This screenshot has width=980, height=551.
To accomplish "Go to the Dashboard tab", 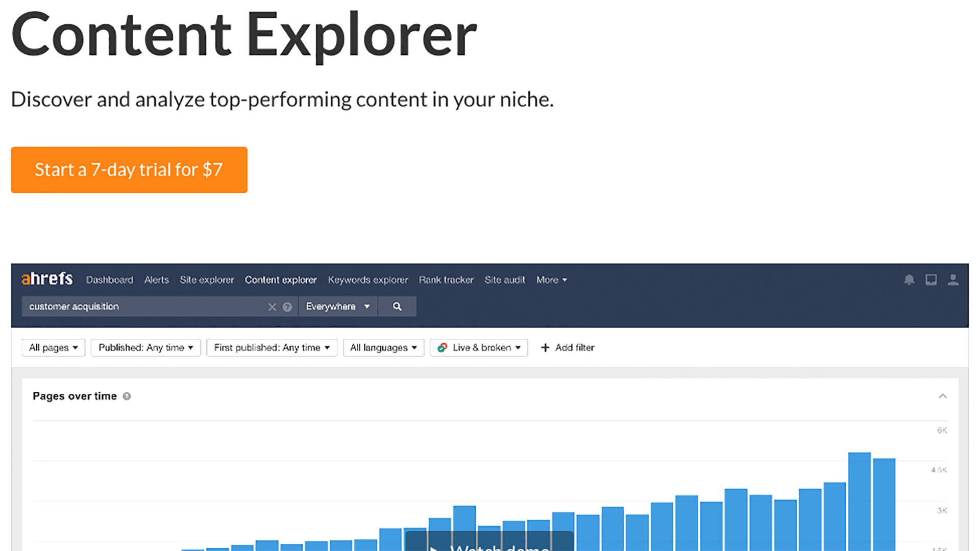I will point(109,280).
